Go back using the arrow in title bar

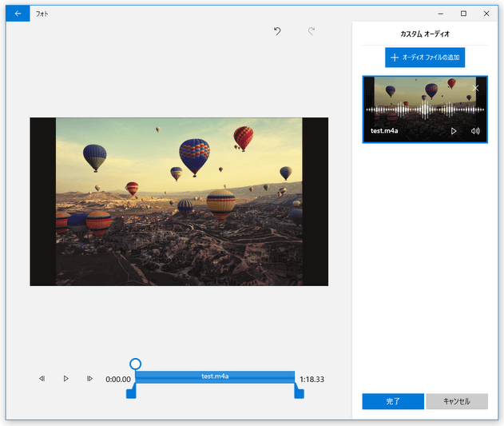point(18,14)
